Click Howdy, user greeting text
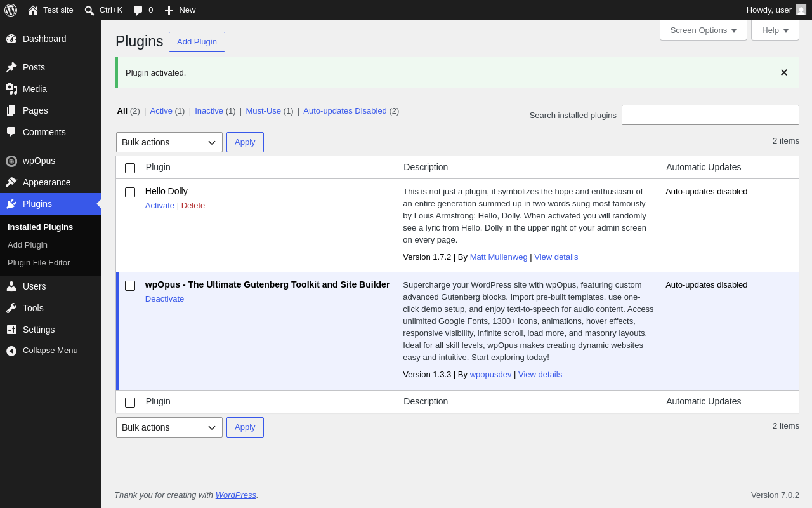 pos(769,10)
